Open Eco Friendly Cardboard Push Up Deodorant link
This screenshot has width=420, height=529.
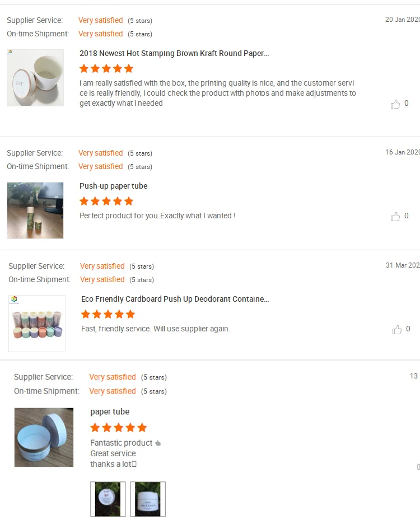pyautogui.click(x=175, y=299)
